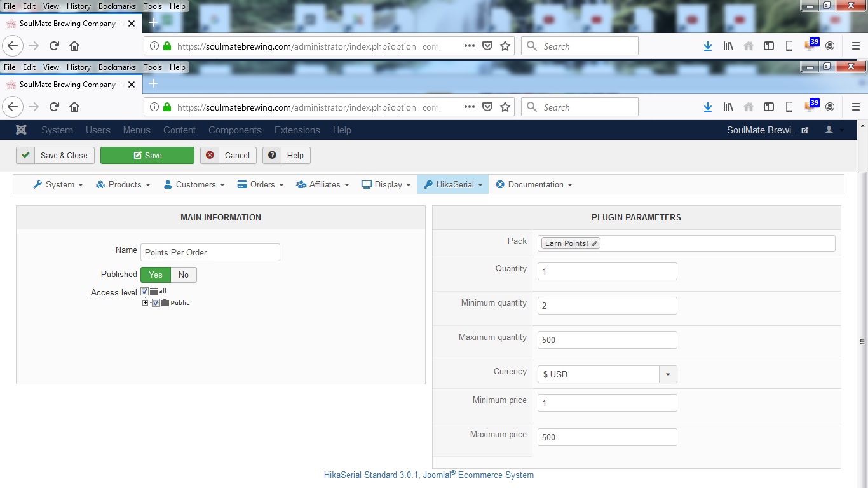
Task: Close the SoulMate Brewing tab in the front window
Action: (x=132, y=84)
